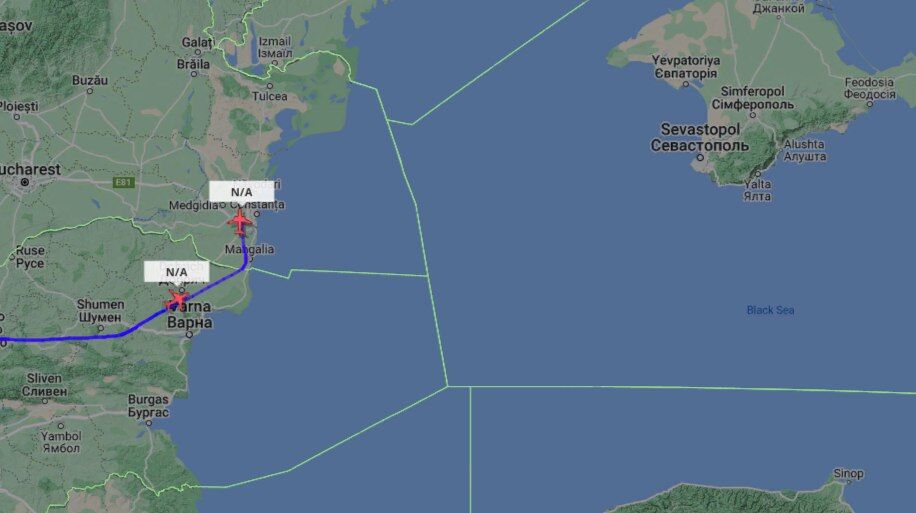Click the Yalta city marker circle
Viewport: 916px width, 513px height.
[758, 174]
